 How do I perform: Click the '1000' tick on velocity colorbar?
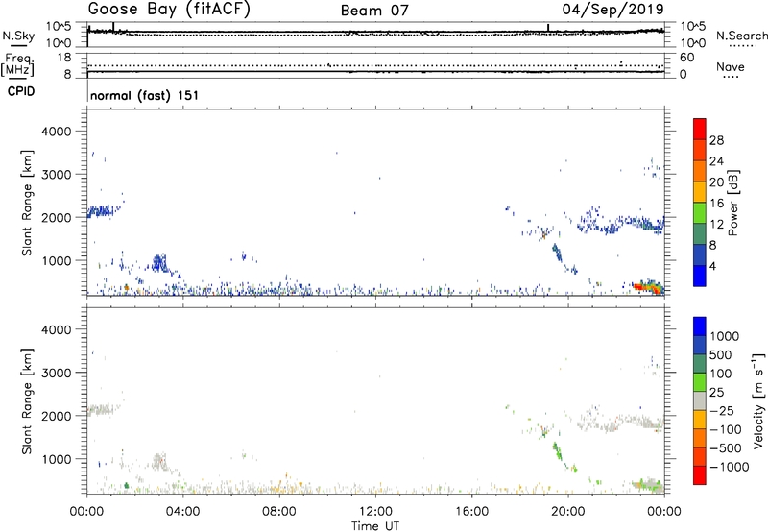pos(724,336)
